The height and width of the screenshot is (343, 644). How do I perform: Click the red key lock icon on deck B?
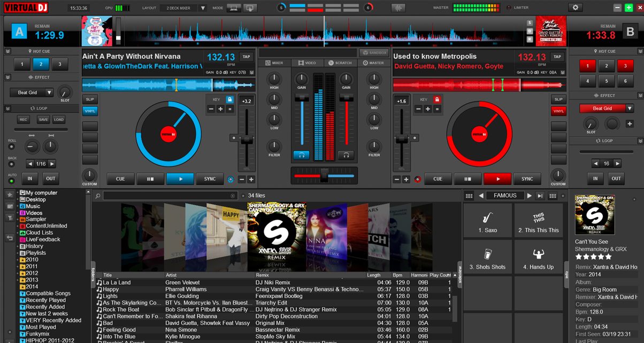pyautogui.click(x=437, y=99)
